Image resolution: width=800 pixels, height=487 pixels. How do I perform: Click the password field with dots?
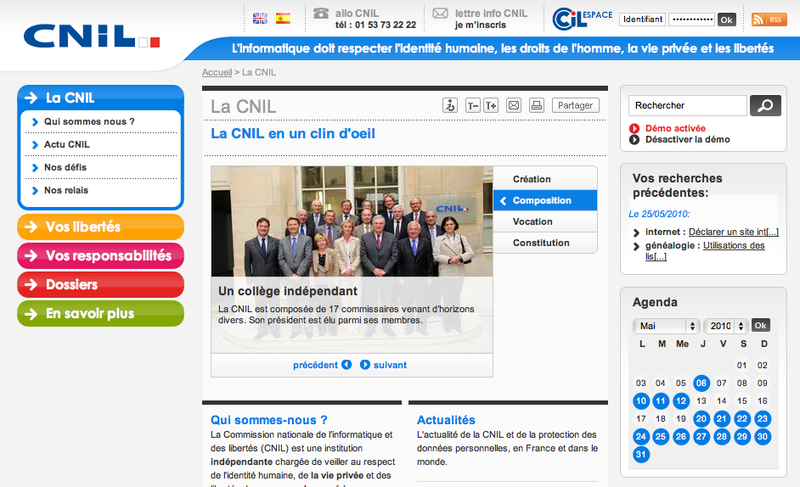point(692,19)
